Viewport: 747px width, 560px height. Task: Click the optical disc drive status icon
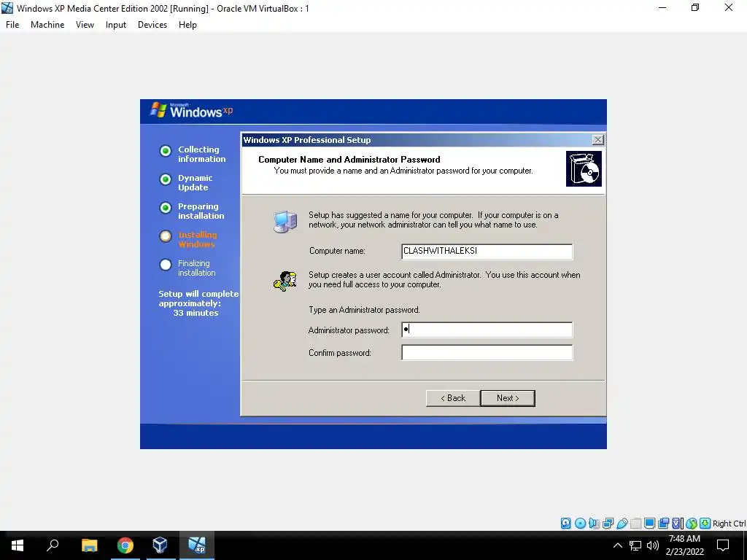point(580,524)
